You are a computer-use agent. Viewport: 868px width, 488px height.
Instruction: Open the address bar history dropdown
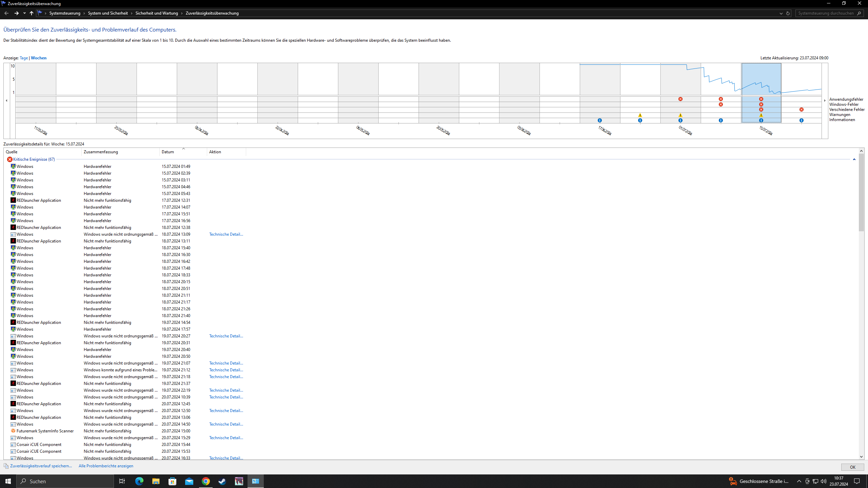781,13
